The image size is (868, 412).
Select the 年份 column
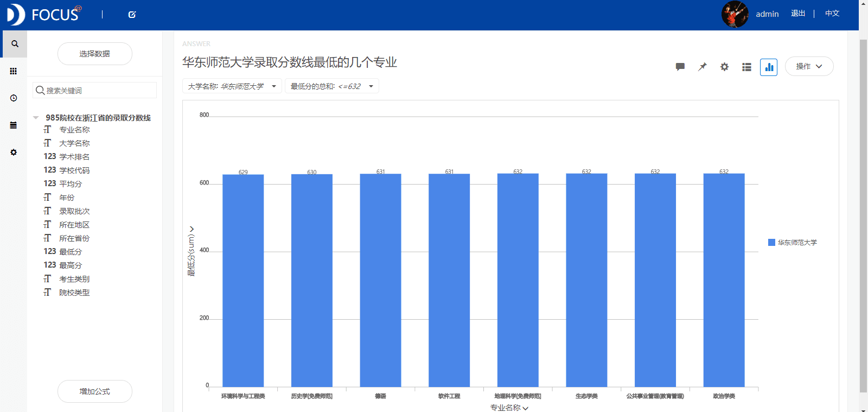point(67,198)
